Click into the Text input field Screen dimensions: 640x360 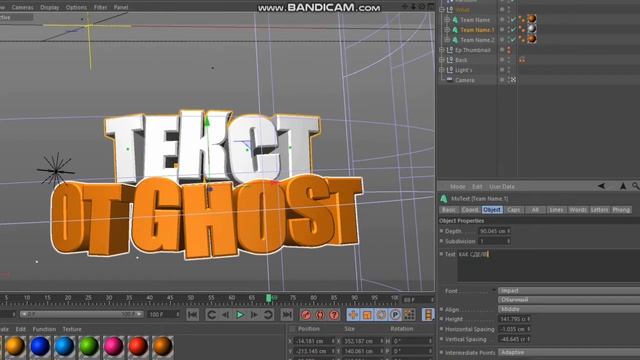point(549,266)
